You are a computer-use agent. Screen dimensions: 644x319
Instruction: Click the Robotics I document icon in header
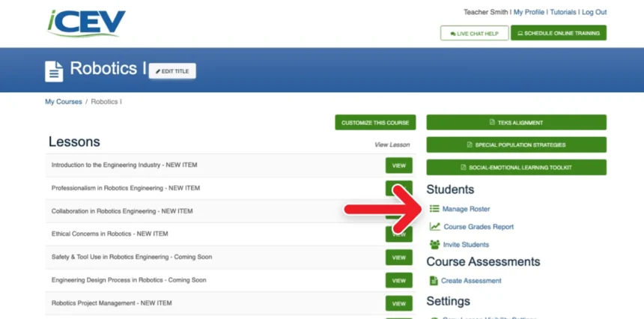tap(54, 71)
